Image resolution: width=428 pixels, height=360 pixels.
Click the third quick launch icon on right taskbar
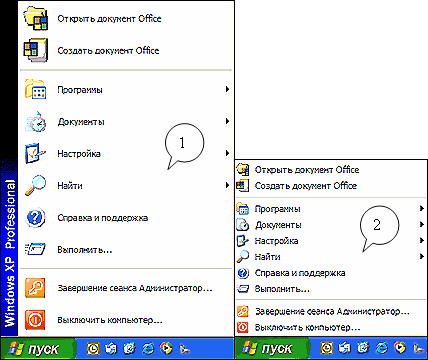(x=363, y=349)
